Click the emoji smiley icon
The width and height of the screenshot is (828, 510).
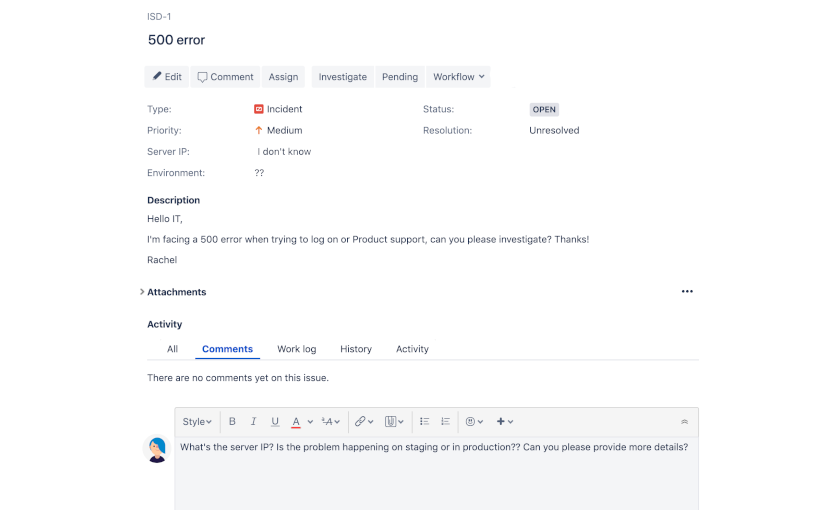(x=470, y=421)
